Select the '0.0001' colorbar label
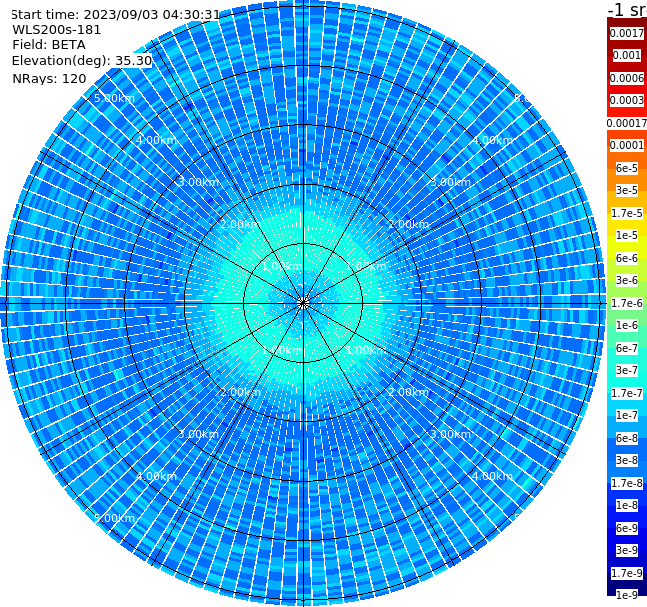 [x=627, y=145]
